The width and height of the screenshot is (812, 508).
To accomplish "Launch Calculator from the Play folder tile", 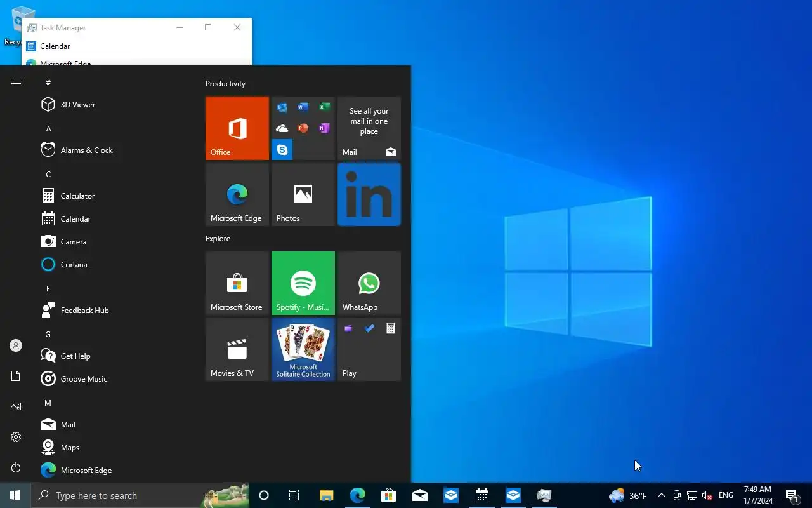I will [390, 328].
